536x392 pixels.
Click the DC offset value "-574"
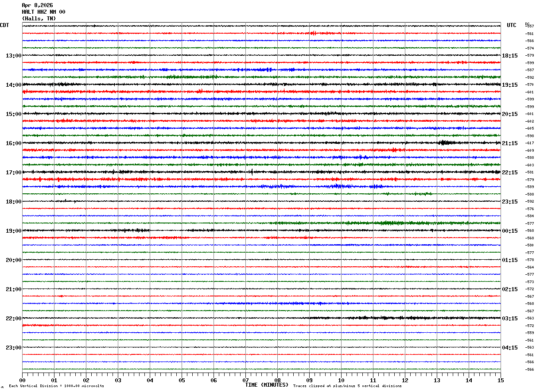(x=529, y=48)
